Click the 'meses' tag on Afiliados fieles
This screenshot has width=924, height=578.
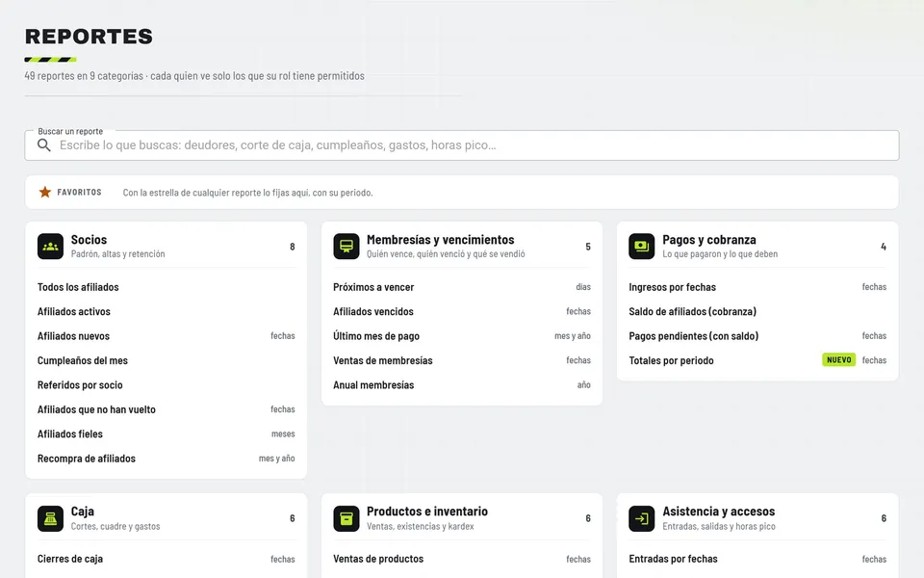(x=283, y=434)
